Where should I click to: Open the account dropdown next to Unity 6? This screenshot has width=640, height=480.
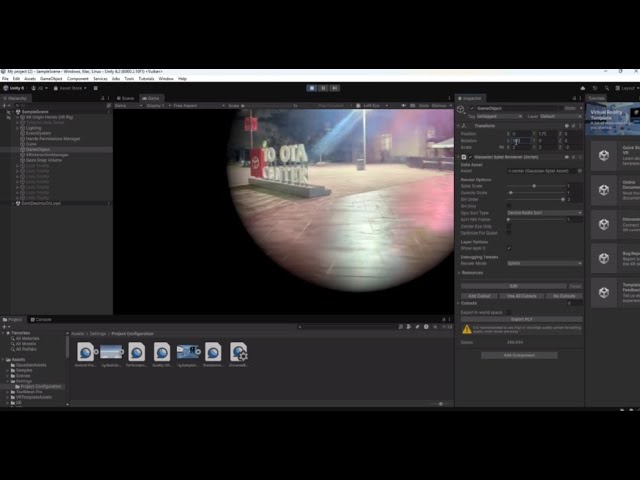click(x=40, y=88)
